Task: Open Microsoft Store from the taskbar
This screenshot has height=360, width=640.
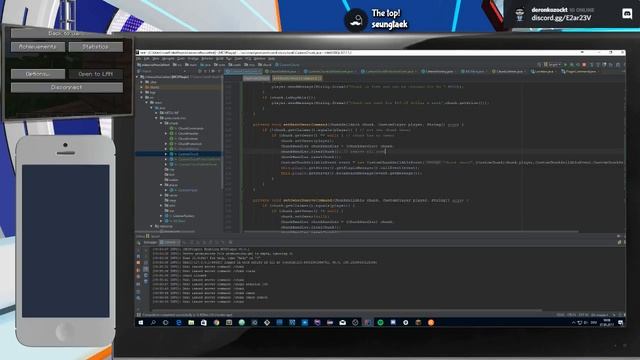Action: point(204,322)
